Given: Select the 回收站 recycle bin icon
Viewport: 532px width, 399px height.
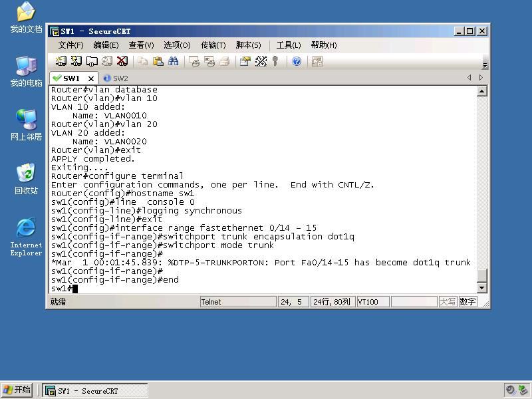Looking at the screenshot, I should pos(26,179).
